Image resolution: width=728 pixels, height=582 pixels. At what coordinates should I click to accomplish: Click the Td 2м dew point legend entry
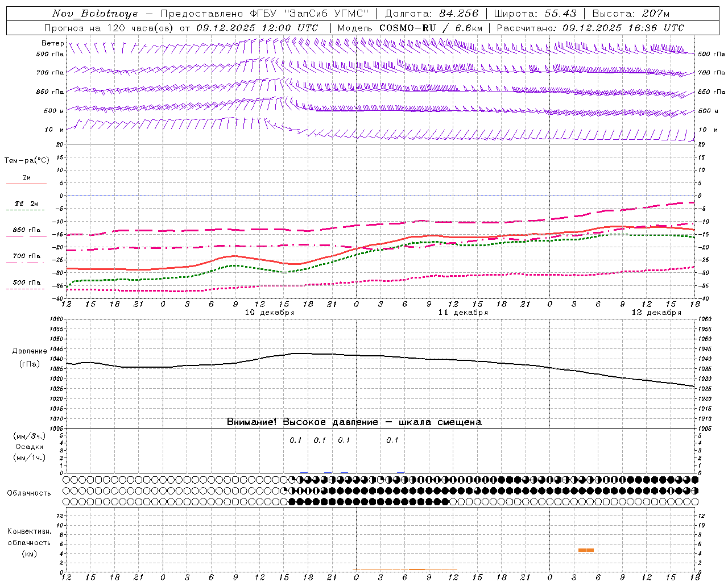coord(27,203)
